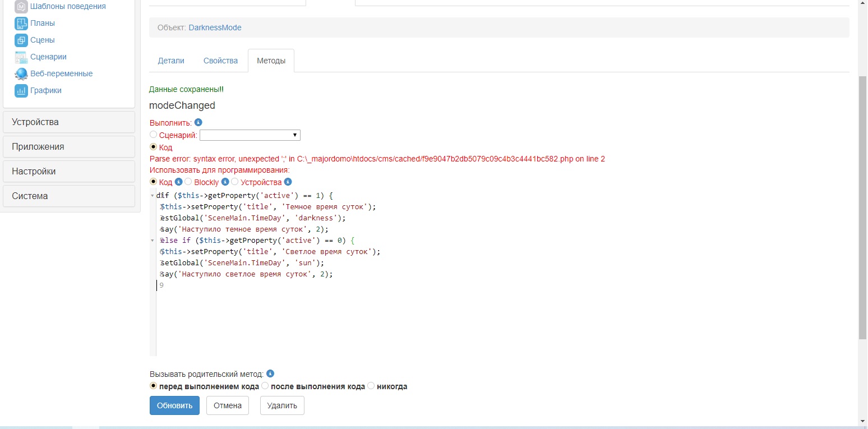Click info icon next to Blockly
The image size is (868, 429).
pyautogui.click(x=225, y=182)
